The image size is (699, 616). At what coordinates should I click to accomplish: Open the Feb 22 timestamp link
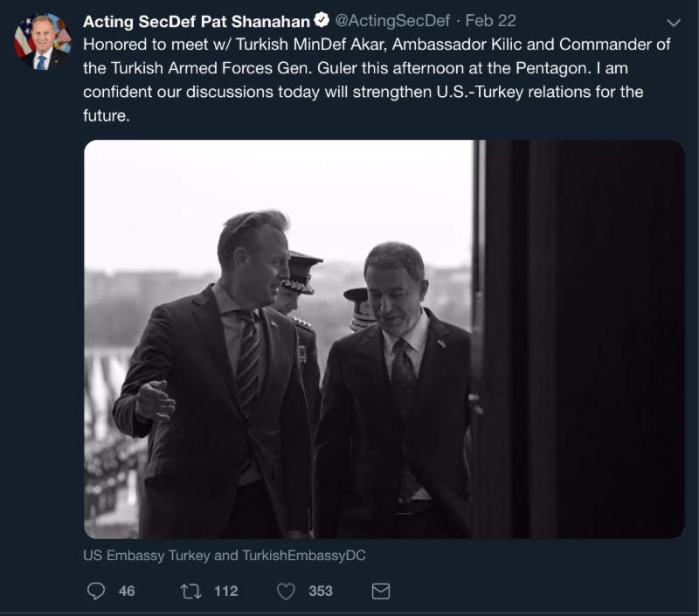click(487, 21)
